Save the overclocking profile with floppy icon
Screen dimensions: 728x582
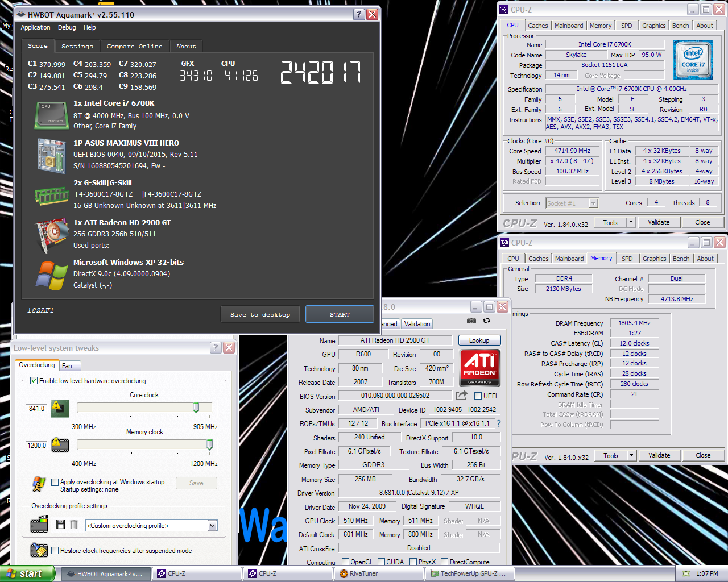pos(61,525)
